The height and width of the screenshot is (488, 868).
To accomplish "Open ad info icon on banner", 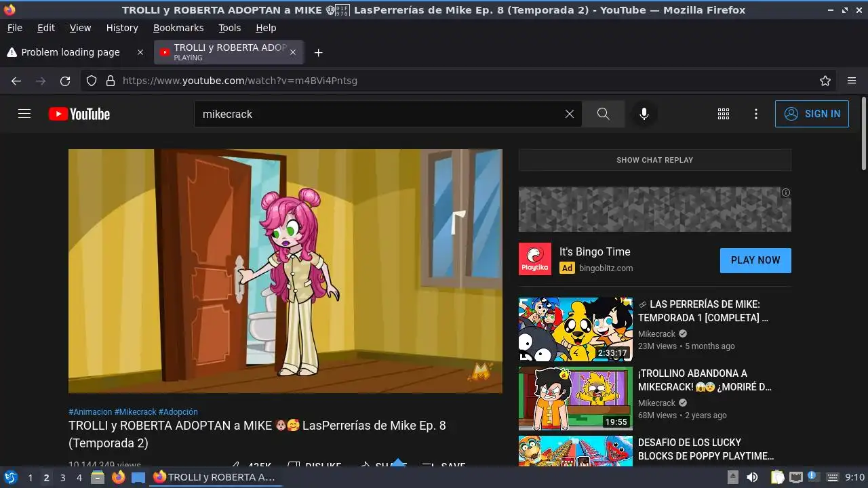I will (x=786, y=192).
